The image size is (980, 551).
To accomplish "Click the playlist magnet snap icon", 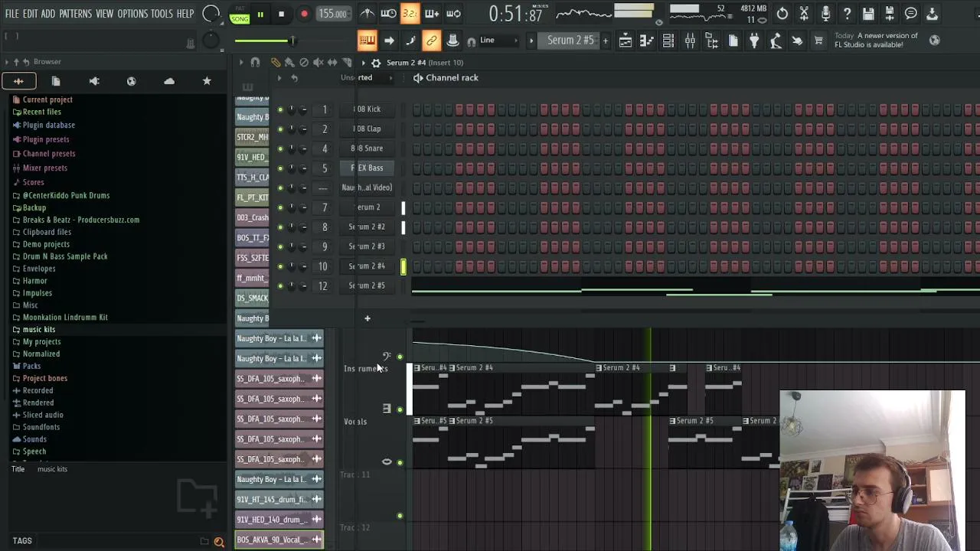I will point(255,63).
